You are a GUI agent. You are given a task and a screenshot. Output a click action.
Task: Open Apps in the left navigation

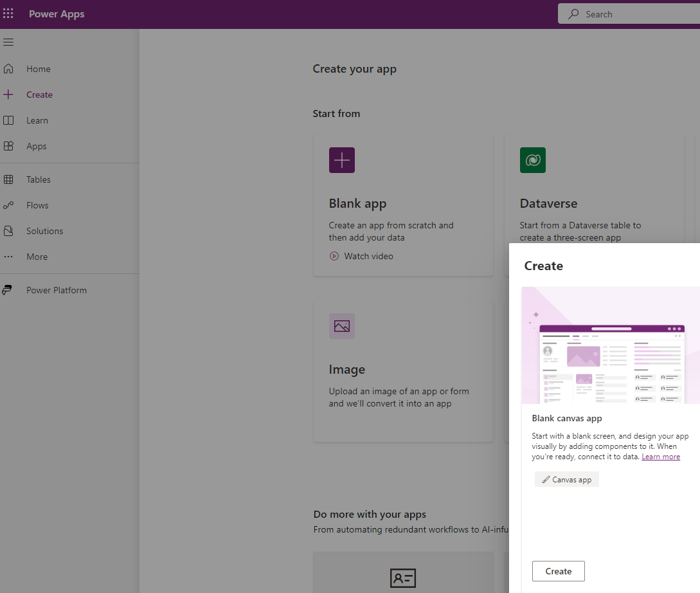[36, 146]
